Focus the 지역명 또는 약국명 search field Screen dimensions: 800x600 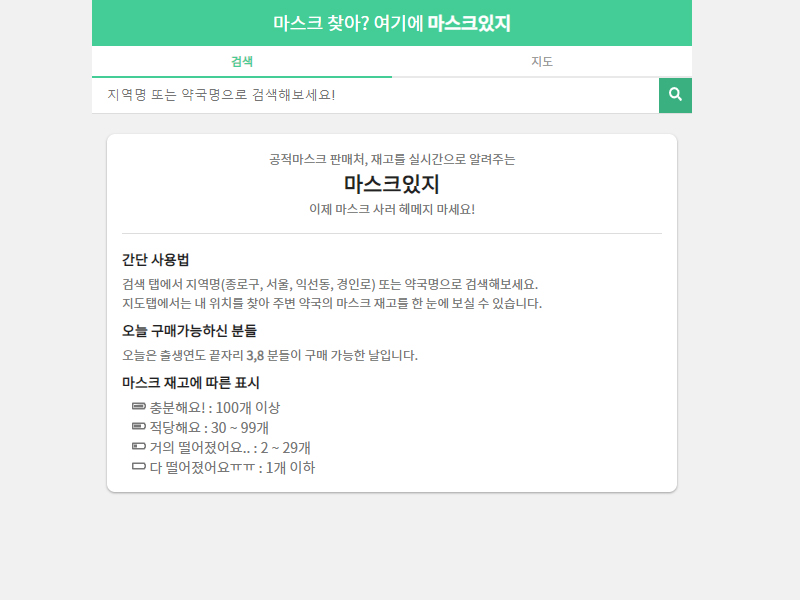point(375,95)
